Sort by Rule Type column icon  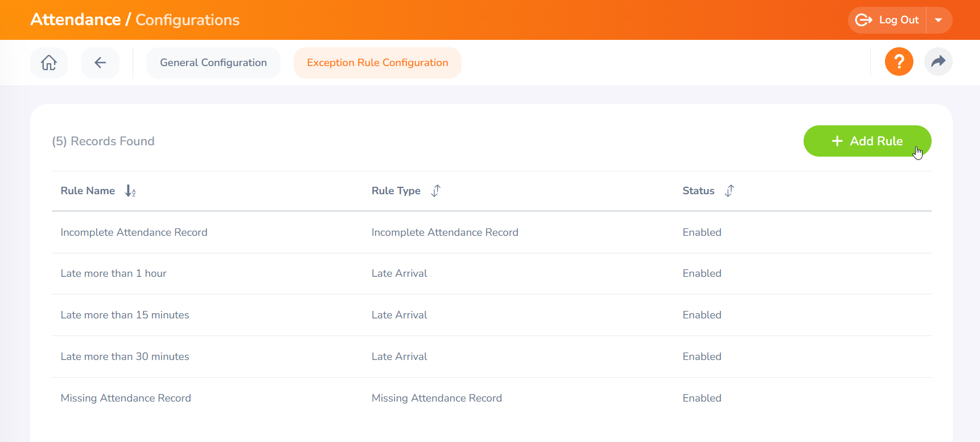click(436, 191)
